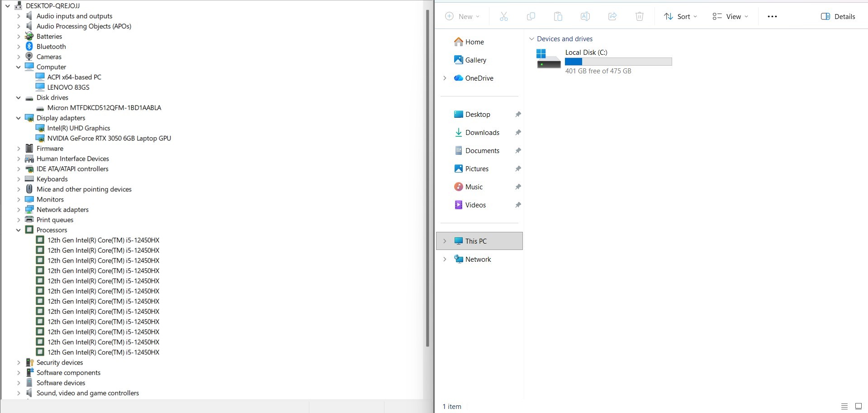Click the Rename icon in toolbar
Screen dimensions: 868x413
pyautogui.click(x=585, y=17)
